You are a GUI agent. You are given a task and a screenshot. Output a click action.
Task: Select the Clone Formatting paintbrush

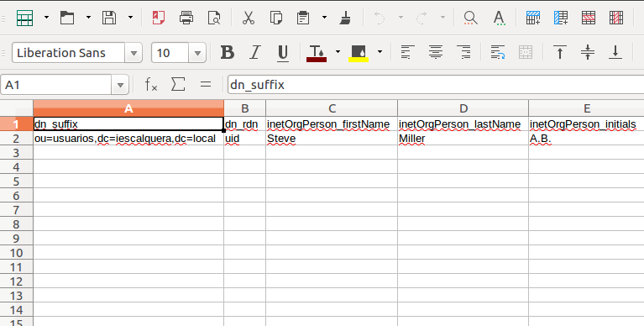[345, 18]
